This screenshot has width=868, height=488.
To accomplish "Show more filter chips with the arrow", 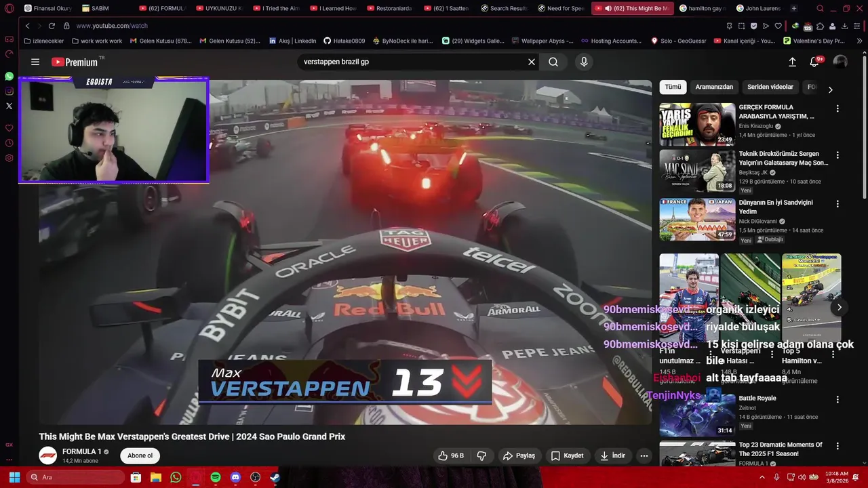I will 830,89.
